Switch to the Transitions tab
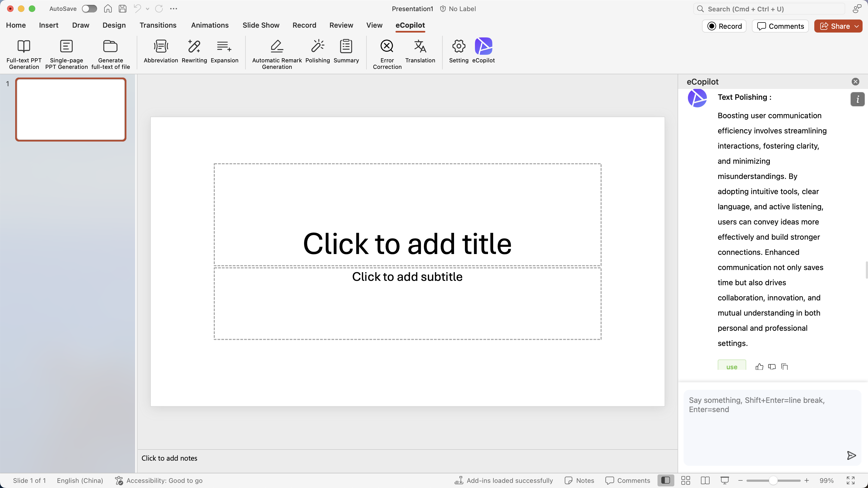The width and height of the screenshot is (868, 488). point(158,25)
